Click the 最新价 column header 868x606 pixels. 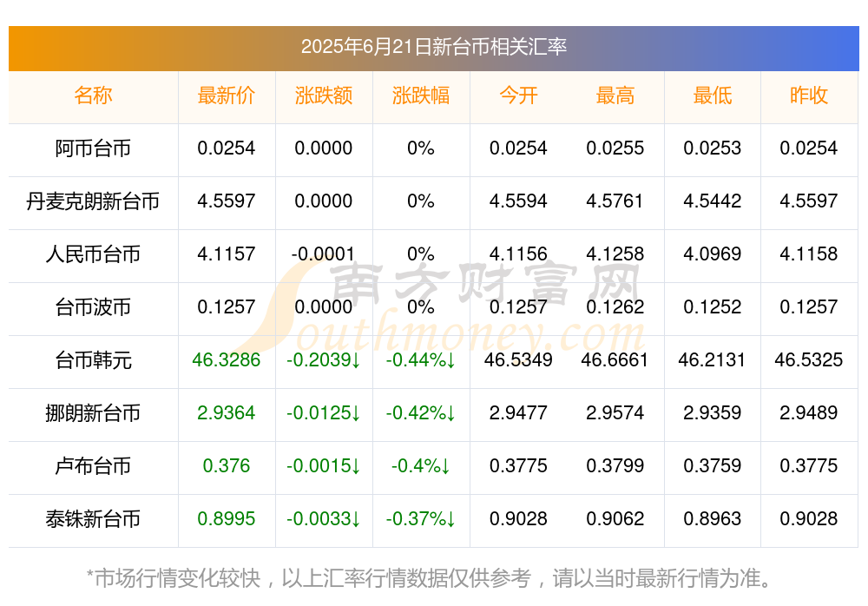coord(226,96)
